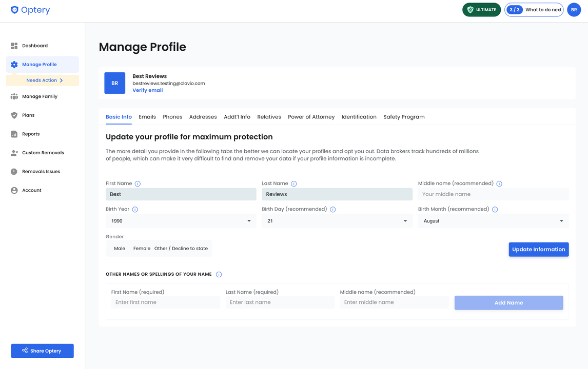Screen dimensions: 588x369
Task: Click the Verify email link
Action: tap(147, 90)
